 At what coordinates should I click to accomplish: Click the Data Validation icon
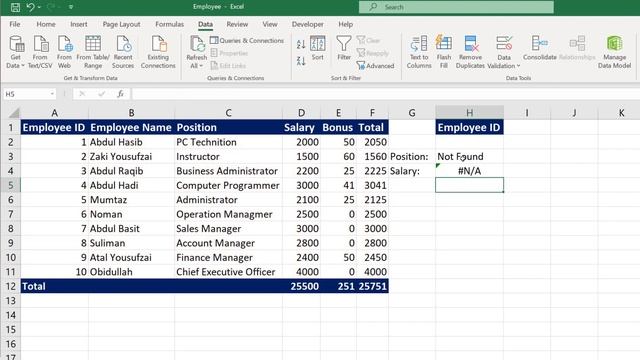pos(504,44)
